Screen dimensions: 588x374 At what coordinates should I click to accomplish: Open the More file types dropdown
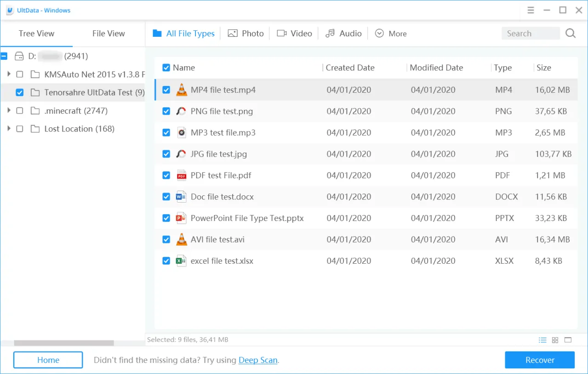tap(391, 34)
